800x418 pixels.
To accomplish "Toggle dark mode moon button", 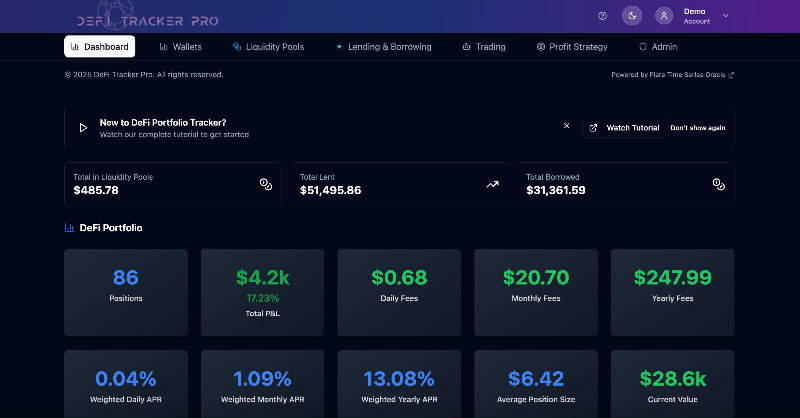I will [632, 16].
